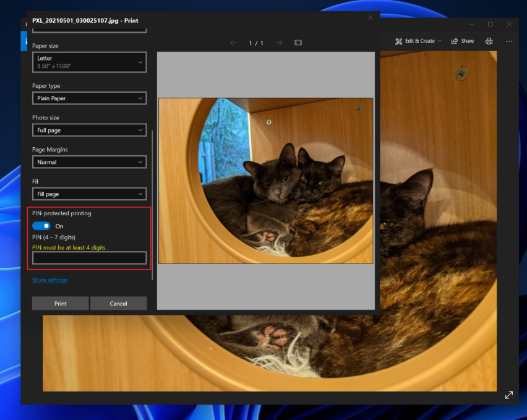Click the settings panel scrollbar
The width and height of the screenshot is (527, 420).
152,205
